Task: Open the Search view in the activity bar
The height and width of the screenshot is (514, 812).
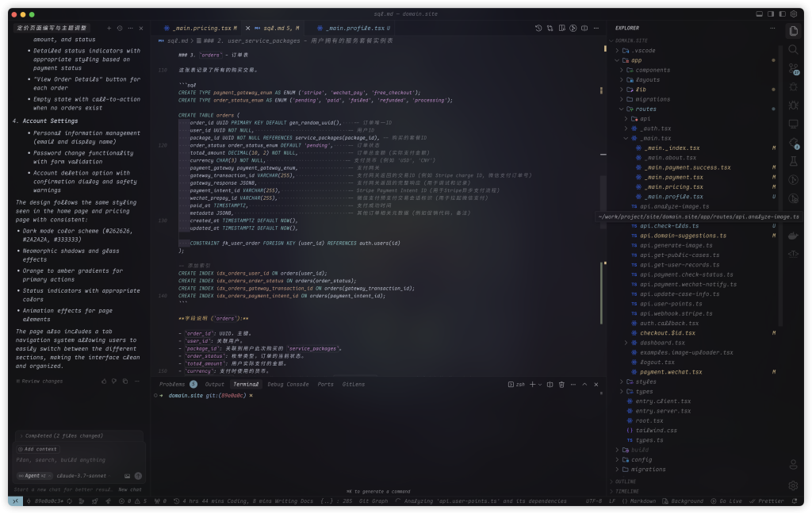Action: pos(793,49)
